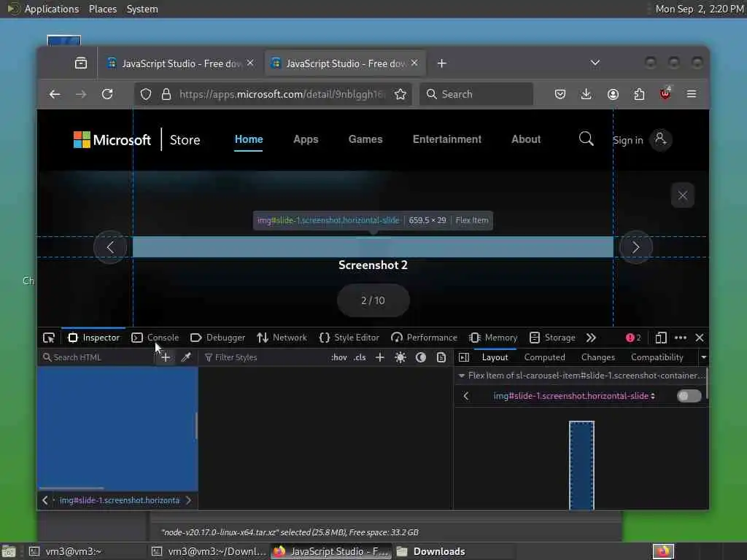Image resolution: width=747 pixels, height=560 pixels.
Task: Go back to flex container arrow
Action: [466, 396]
